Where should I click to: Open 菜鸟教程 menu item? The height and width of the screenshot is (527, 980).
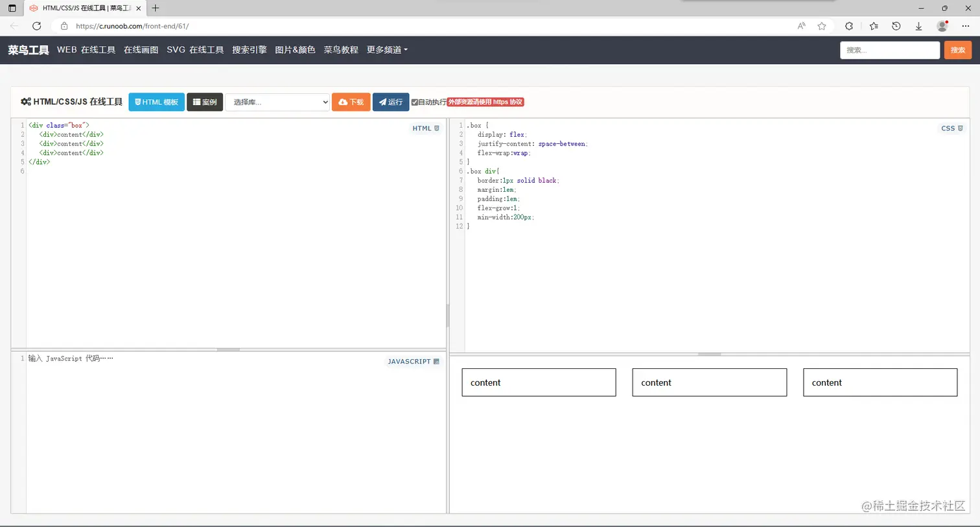click(x=341, y=50)
